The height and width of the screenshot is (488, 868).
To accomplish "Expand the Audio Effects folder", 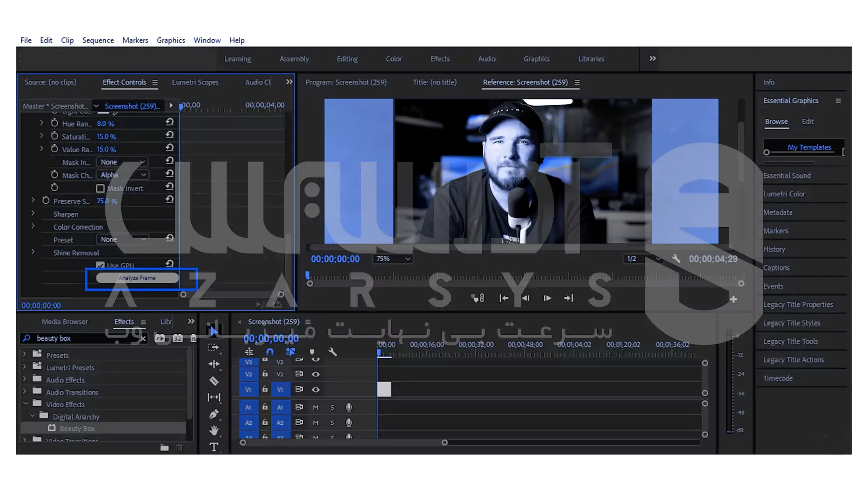I will pos(25,380).
